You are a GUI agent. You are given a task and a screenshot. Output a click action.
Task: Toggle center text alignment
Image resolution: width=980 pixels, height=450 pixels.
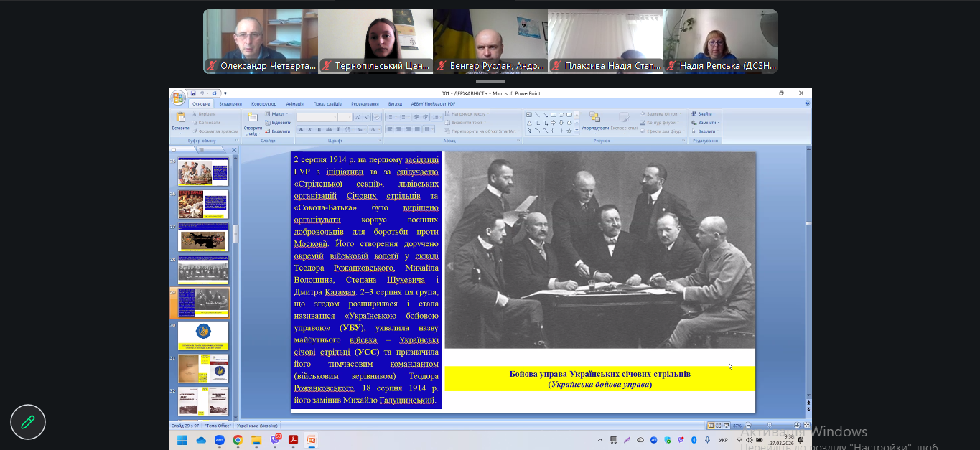(x=399, y=129)
